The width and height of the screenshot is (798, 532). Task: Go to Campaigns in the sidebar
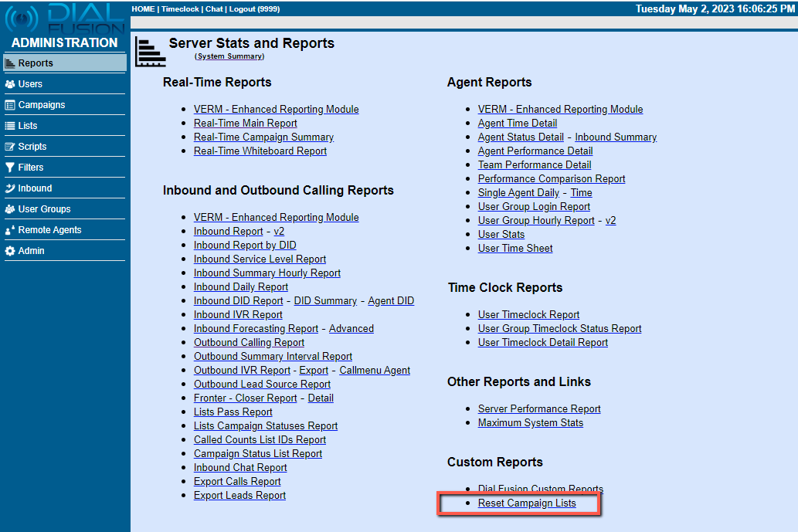[65, 105]
